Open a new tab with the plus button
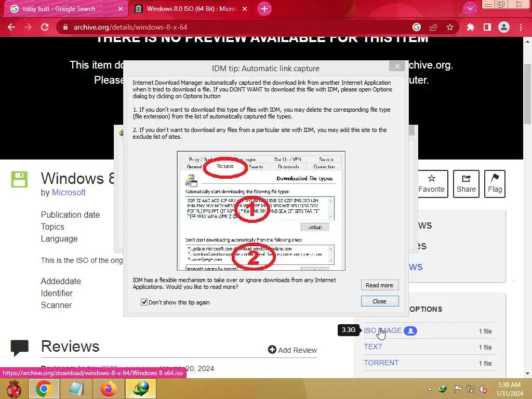532x399 pixels. [264, 9]
